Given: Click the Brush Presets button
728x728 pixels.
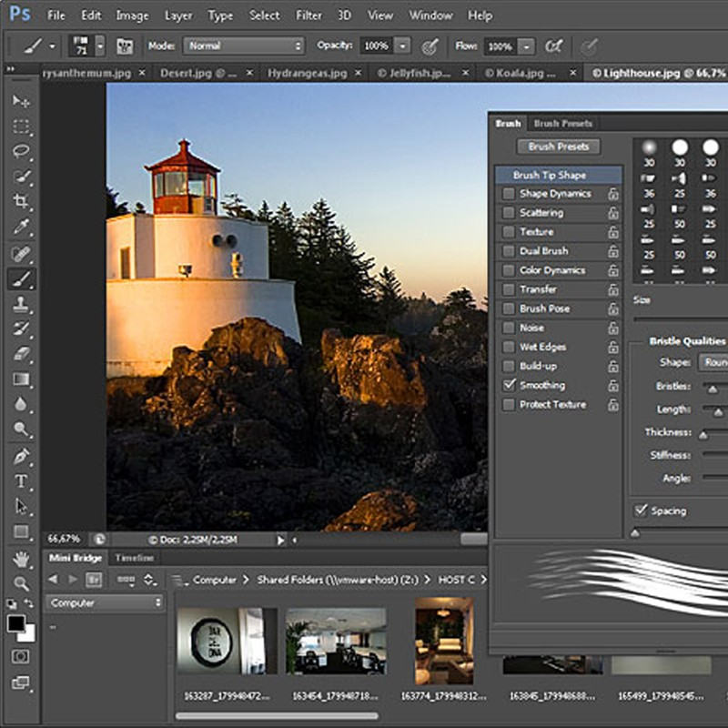Looking at the screenshot, I should 559,147.
